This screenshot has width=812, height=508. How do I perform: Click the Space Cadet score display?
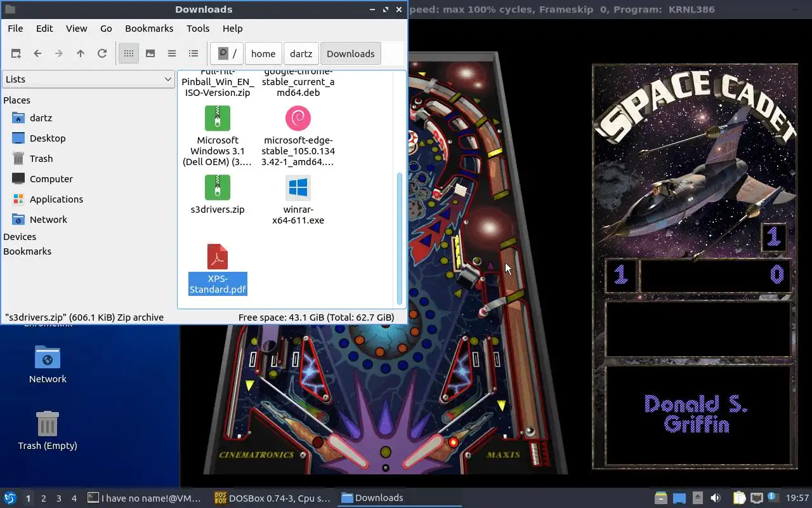coord(716,276)
